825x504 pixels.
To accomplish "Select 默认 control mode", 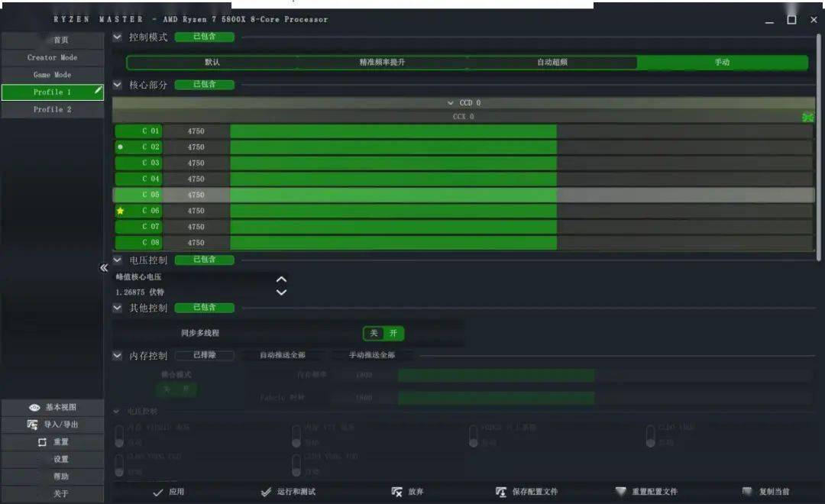I will [x=212, y=62].
